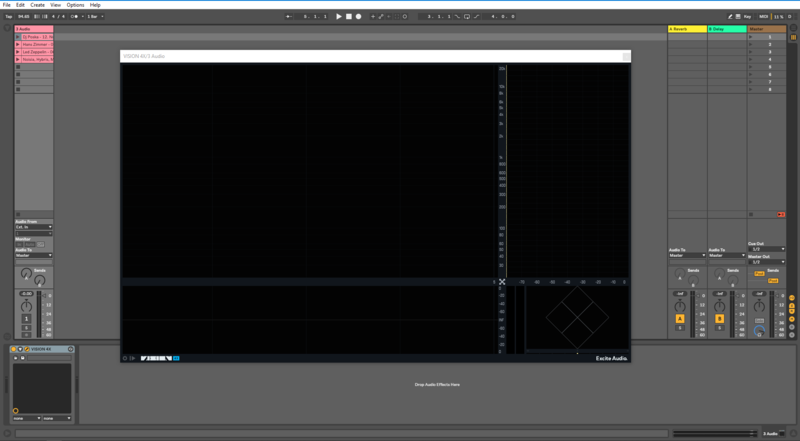This screenshot has height=441, width=800.
Task: Enable the Key map mode switch
Action: coord(747,16)
